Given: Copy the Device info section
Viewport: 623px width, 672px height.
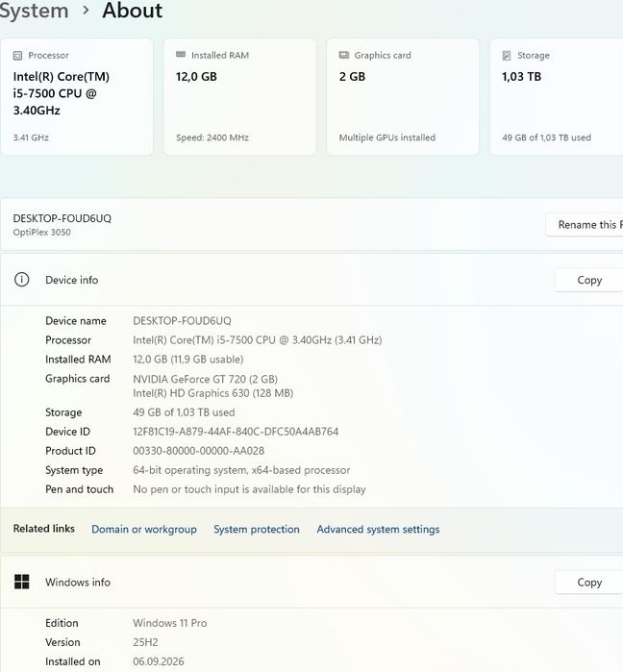Looking at the screenshot, I should tap(589, 280).
